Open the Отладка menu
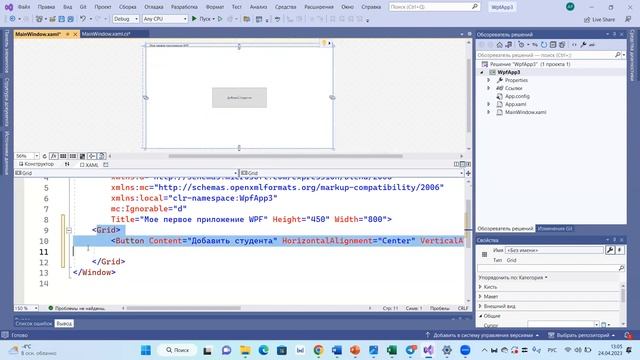 pos(153,7)
